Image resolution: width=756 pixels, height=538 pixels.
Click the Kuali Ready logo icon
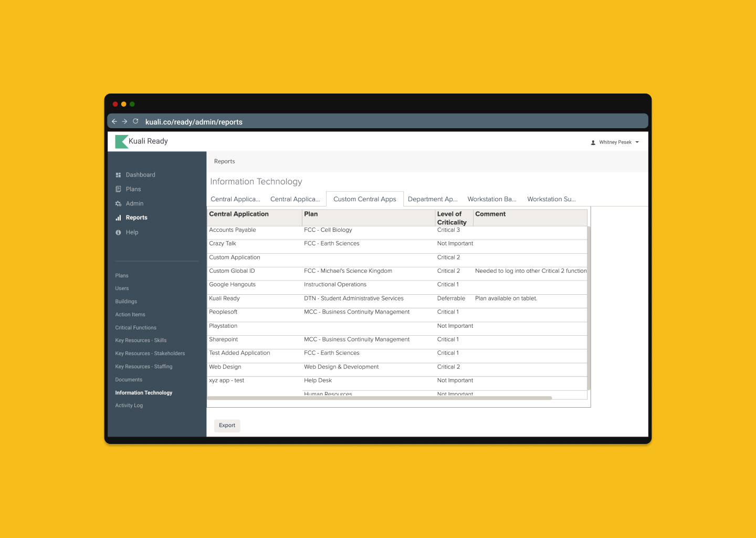click(x=122, y=141)
